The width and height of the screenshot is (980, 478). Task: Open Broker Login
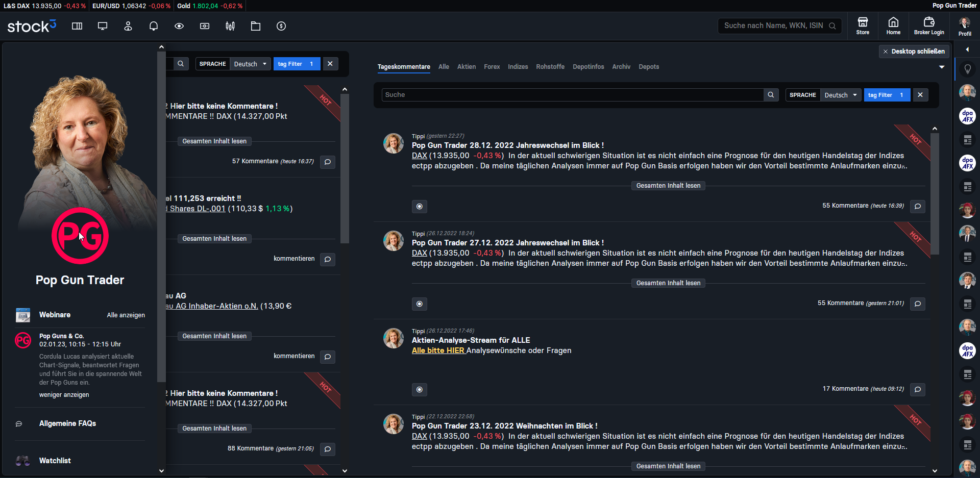929,26
